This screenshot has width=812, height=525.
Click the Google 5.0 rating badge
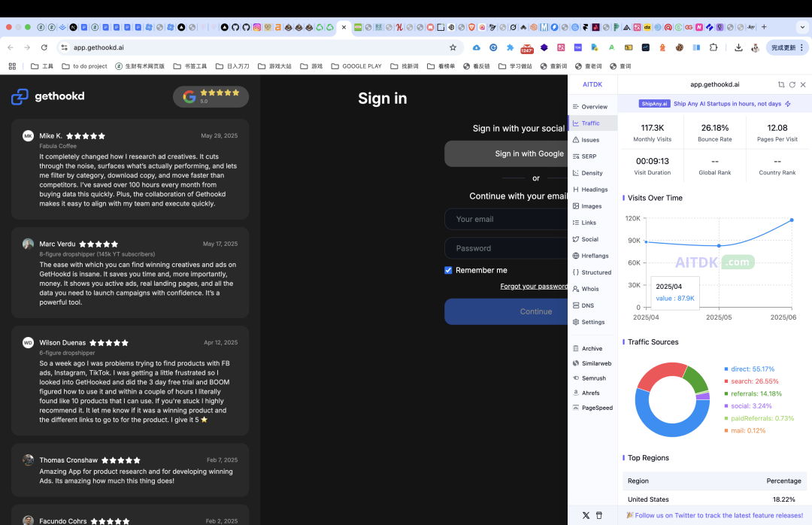(211, 96)
